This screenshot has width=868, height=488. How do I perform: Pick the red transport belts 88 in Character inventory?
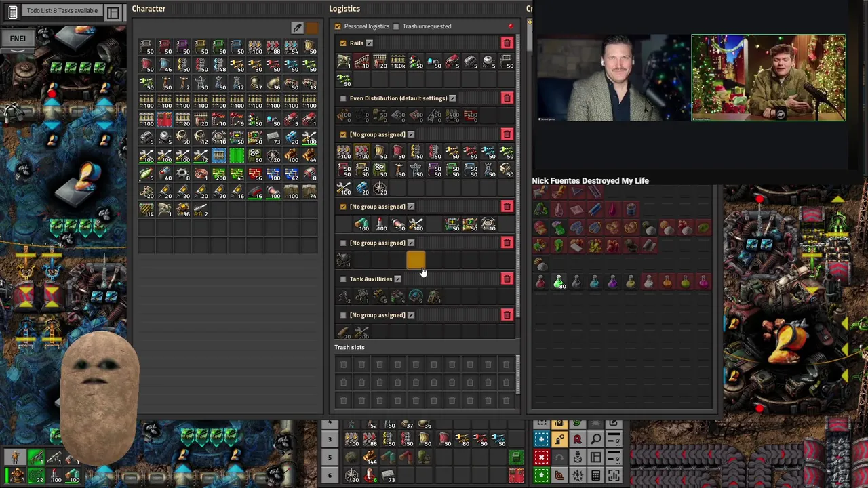(273, 47)
